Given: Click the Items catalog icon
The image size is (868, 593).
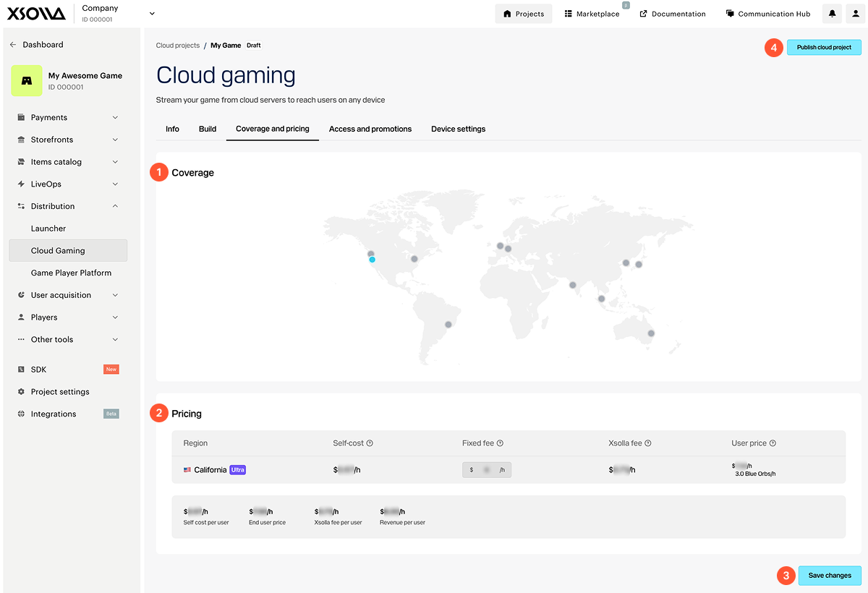Looking at the screenshot, I should pos(21,162).
